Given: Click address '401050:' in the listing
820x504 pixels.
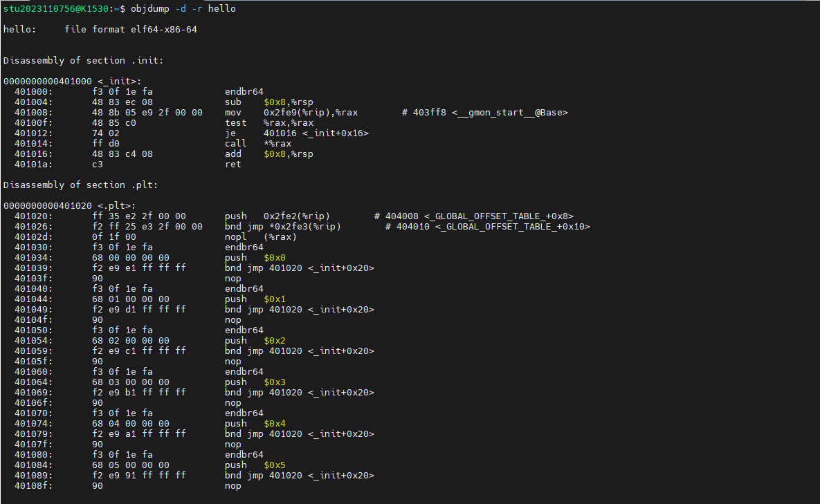Looking at the screenshot, I should click(x=33, y=330).
